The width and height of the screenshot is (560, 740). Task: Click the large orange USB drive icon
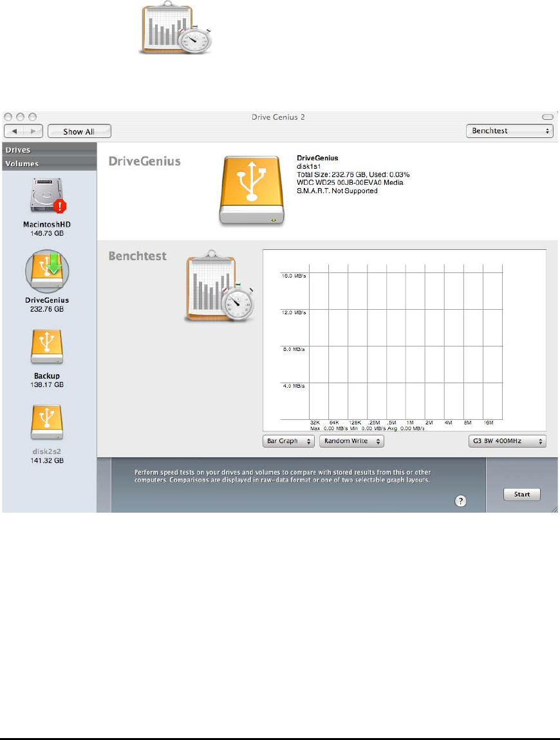pyautogui.click(x=252, y=191)
